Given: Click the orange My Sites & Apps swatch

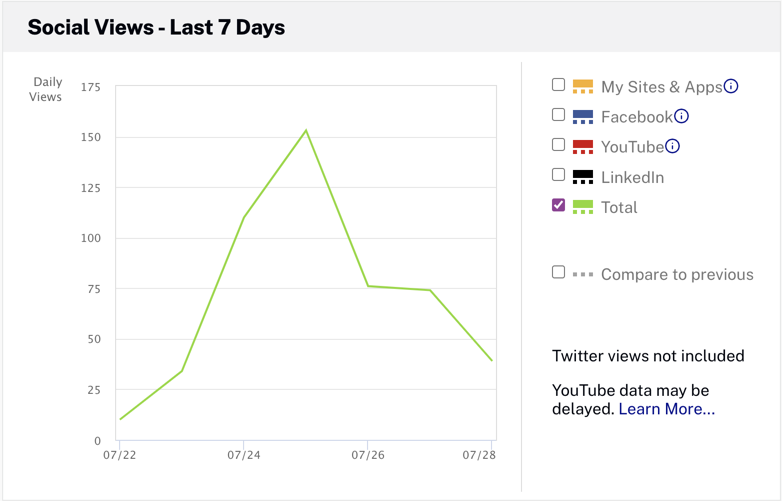Looking at the screenshot, I should [583, 87].
